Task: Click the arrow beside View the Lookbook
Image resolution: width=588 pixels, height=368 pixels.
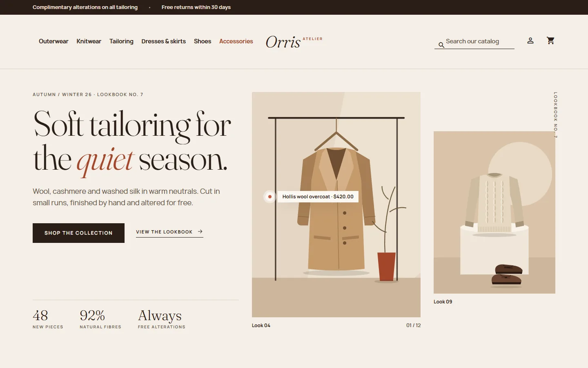Action: pyautogui.click(x=200, y=231)
